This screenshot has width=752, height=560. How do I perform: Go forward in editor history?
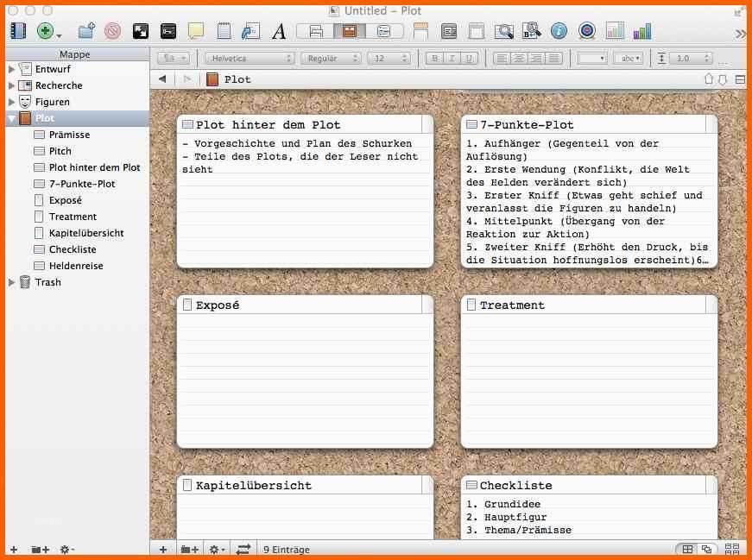pyautogui.click(x=187, y=79)
